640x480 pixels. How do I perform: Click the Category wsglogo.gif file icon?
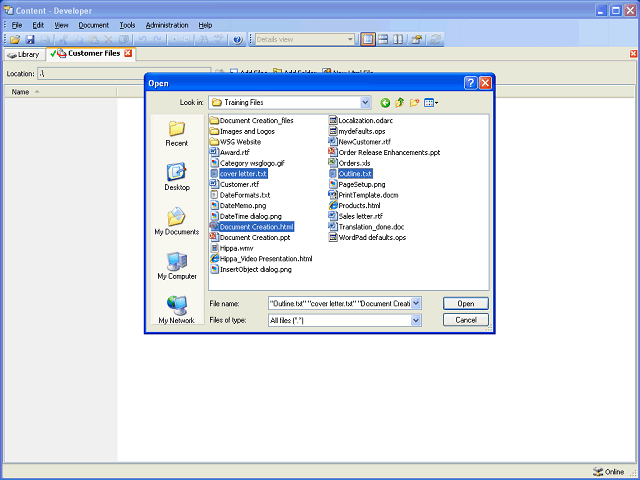tap(214, 163)
